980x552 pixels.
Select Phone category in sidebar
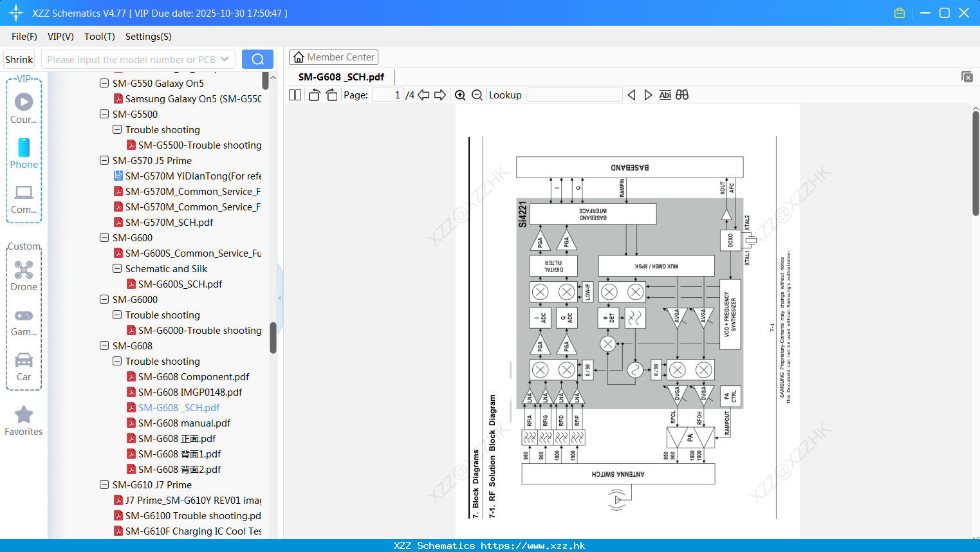[x=24, y=154]
